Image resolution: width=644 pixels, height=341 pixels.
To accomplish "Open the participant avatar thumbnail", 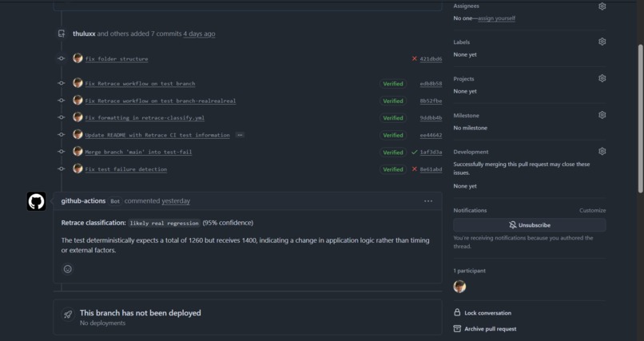I will pos(459,287).
